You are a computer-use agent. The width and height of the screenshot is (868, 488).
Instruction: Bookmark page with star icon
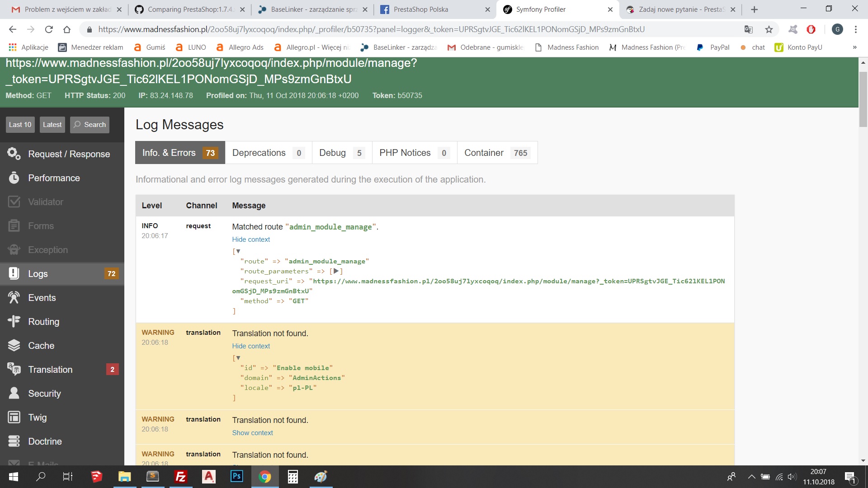pos(769,29)
